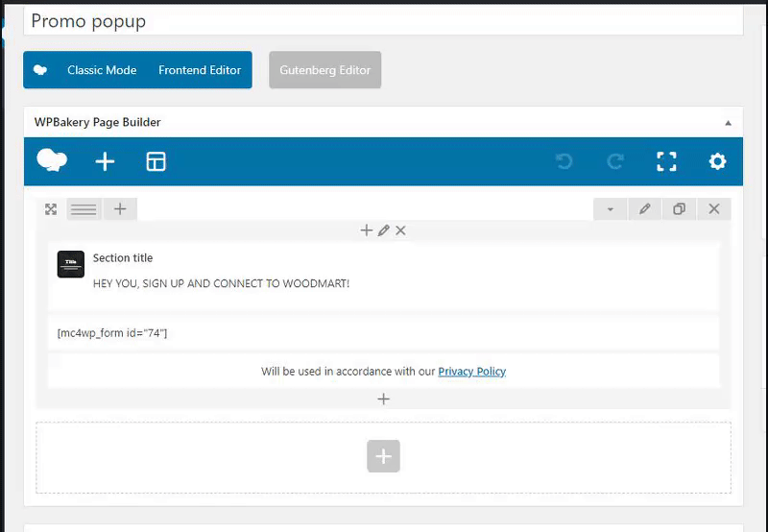Collapse the WPBakery Page Builder panel
This screenshot has width=768, height=532.
coord(728,123)
